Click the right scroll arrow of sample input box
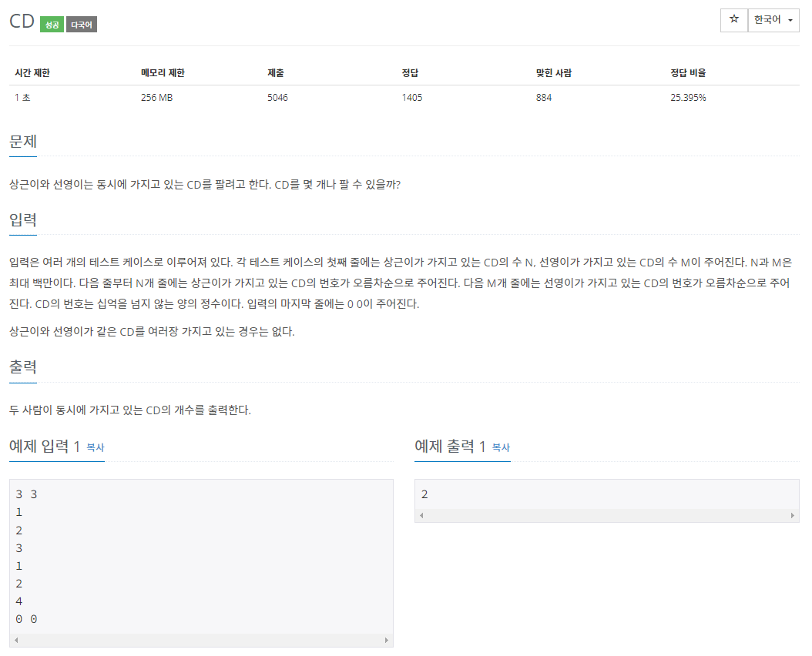Viewport: 812px width, 656px height. coord(387,639)
